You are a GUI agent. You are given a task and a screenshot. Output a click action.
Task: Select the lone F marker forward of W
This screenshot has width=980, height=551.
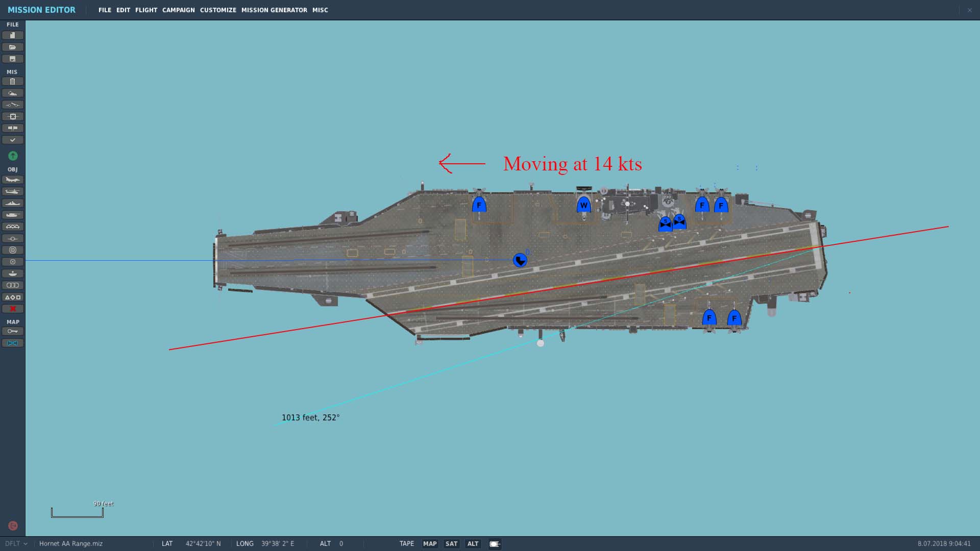click(479, 205)
